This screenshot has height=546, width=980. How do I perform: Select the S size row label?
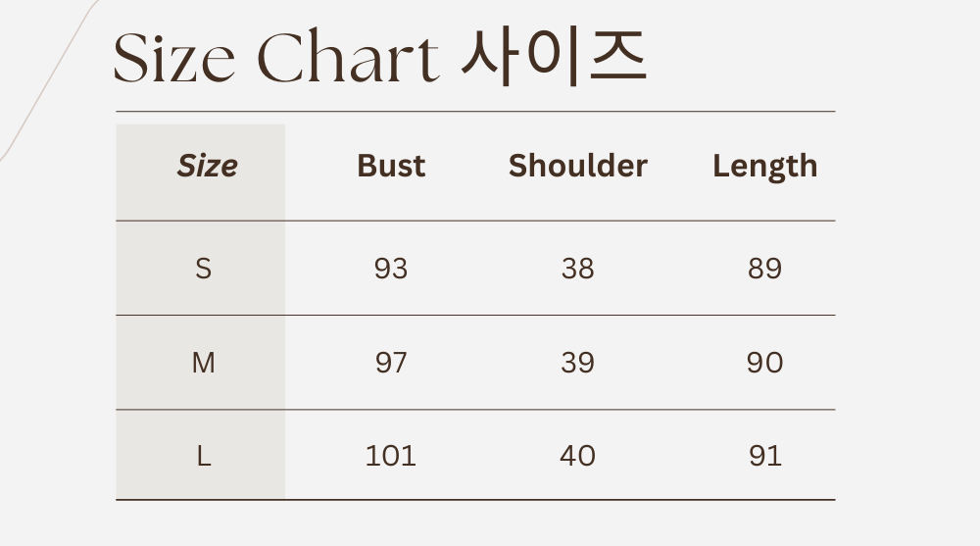click(203, 269)
